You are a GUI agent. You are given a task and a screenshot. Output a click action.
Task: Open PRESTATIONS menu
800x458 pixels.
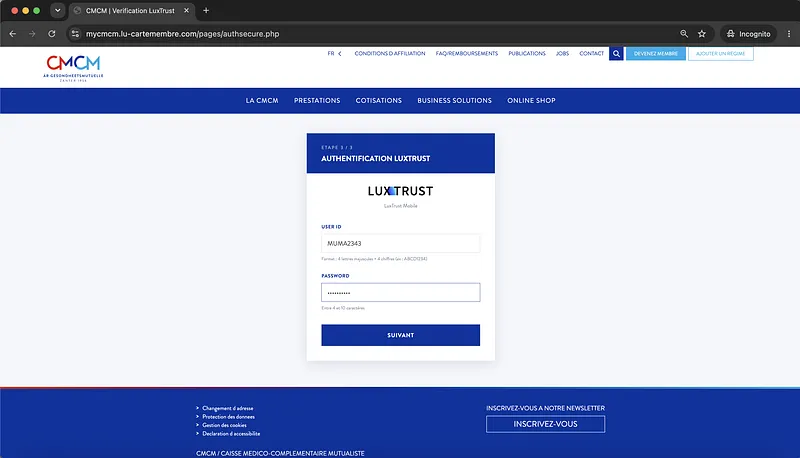(x=317, y=100)
